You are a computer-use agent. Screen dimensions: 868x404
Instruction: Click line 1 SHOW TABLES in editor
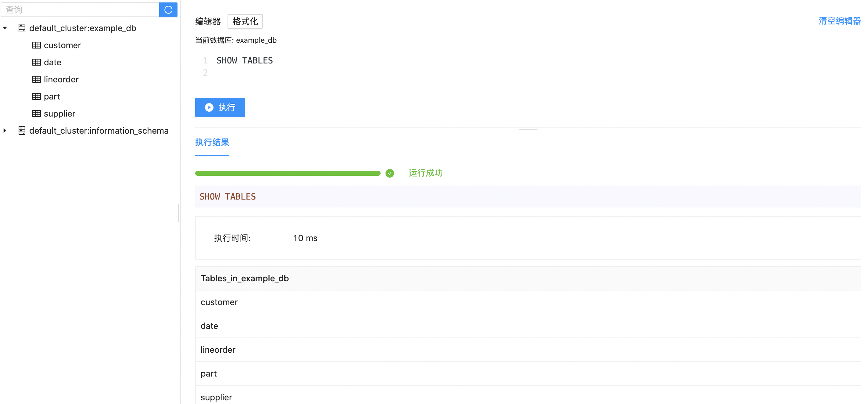pyautogui.click(x=245, y=60)
